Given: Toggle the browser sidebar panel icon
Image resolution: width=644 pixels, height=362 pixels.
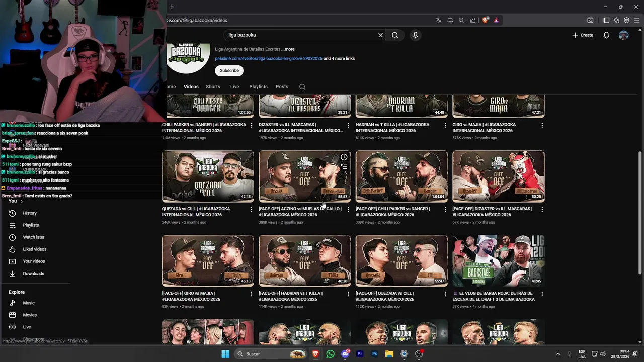Looking at the screenshot, I should coord(606,20).
